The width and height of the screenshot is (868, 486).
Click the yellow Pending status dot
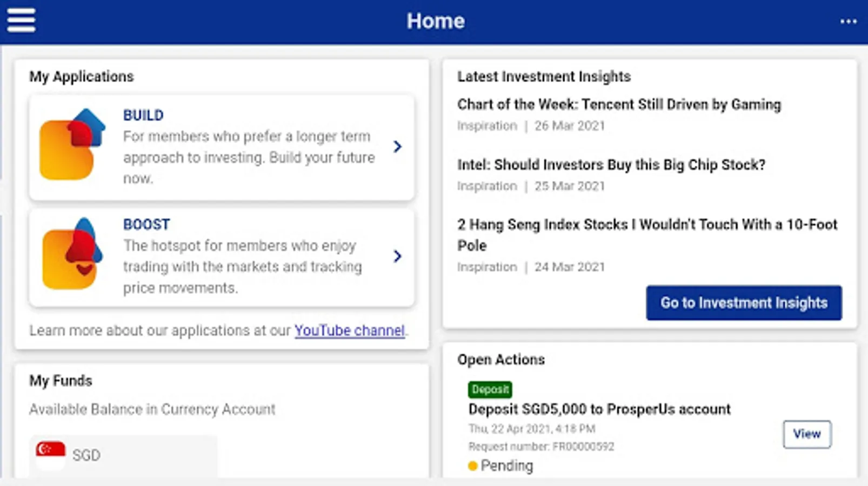pos(472,465)
